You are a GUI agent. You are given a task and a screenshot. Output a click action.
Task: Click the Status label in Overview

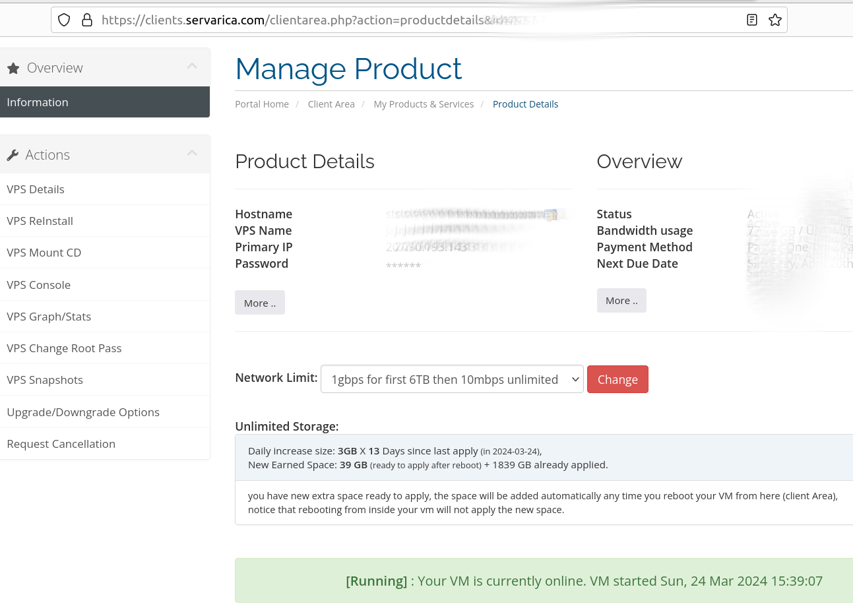pos(614,214)
